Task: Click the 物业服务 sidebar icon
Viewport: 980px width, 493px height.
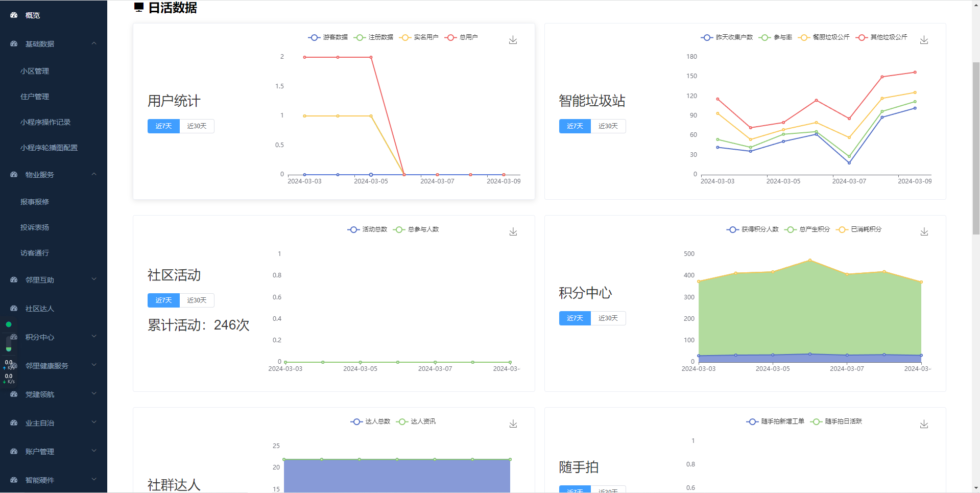Action: pos(14,175)
